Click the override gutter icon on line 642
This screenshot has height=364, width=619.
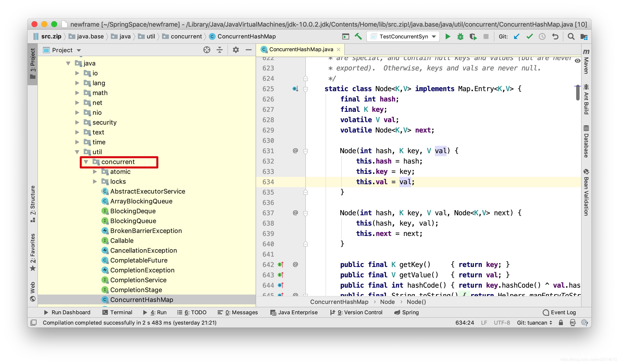pos(281,265)
